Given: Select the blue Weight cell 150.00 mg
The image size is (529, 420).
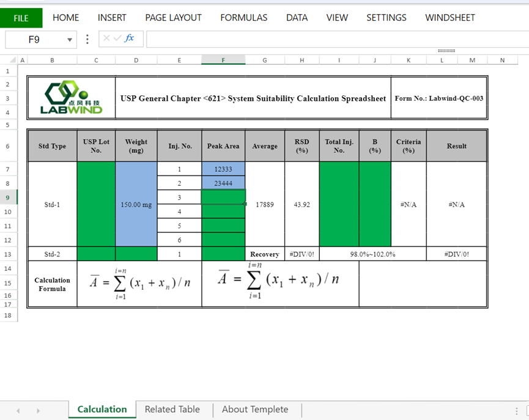Looking at the screenshot, I should click(136, 204).
